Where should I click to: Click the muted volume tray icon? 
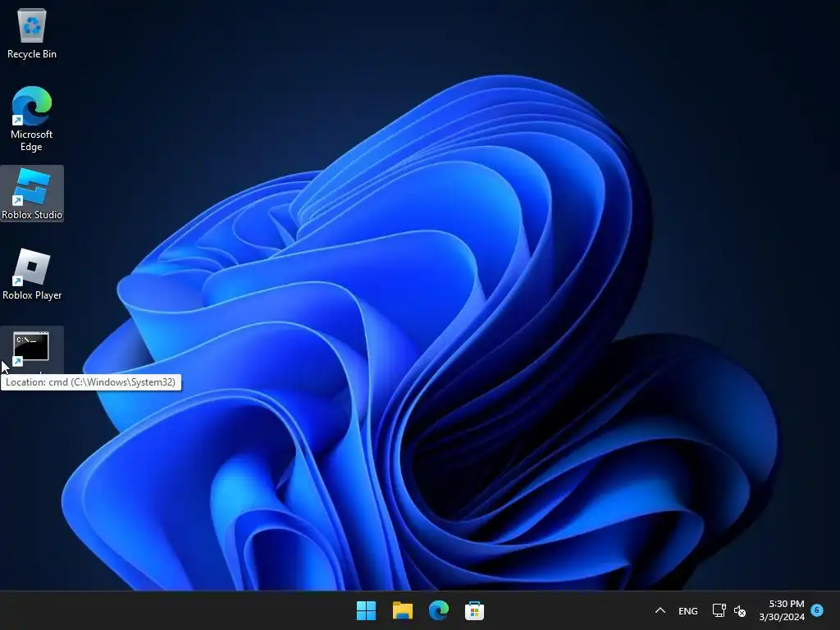pos(740,610)
